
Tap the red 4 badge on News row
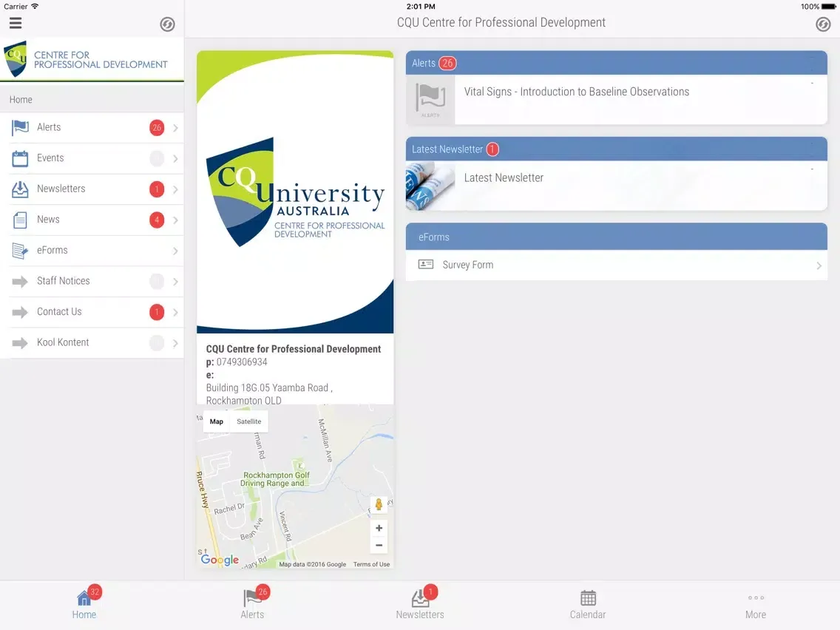click(x=157, y=220)
